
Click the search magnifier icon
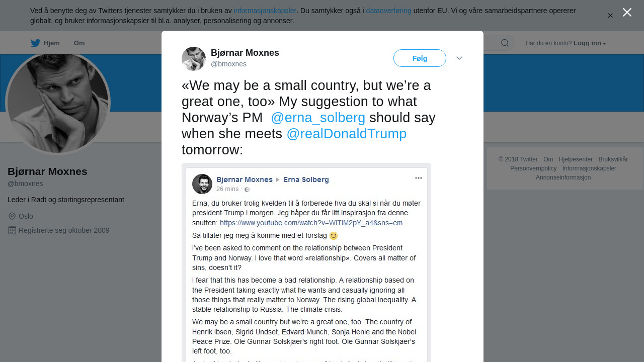[505, 43]
